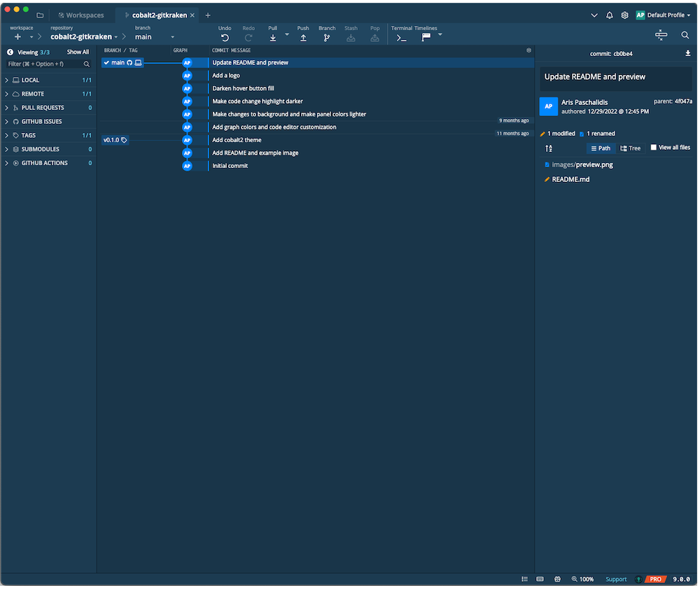Click filter search icon in left panel
This screenshot has height=590, width=700.
87,64
